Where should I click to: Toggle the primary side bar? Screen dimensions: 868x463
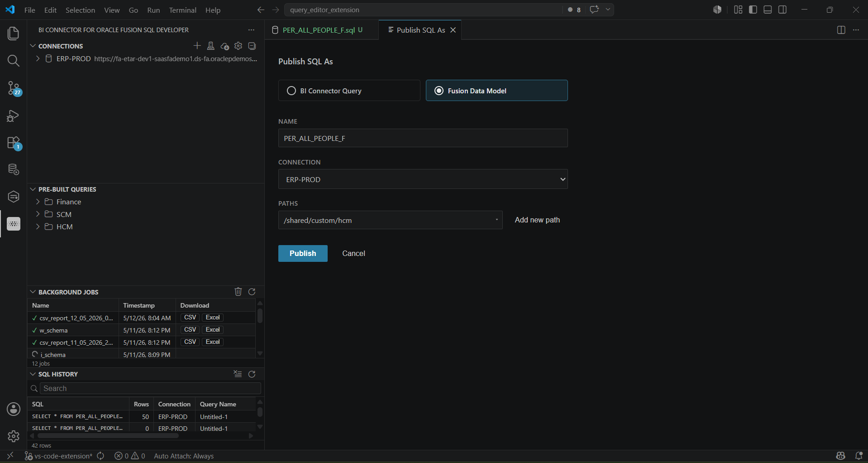tap(753, 10)
